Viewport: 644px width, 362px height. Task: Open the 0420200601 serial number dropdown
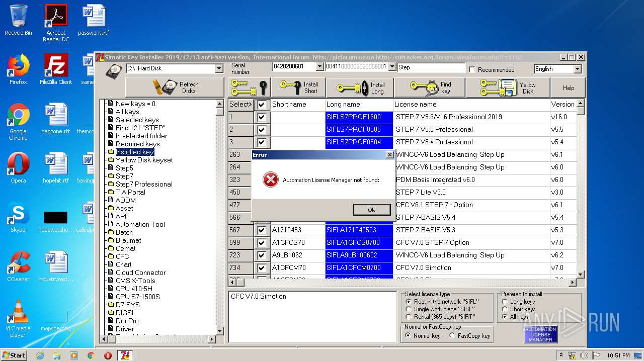pos(319,67)
